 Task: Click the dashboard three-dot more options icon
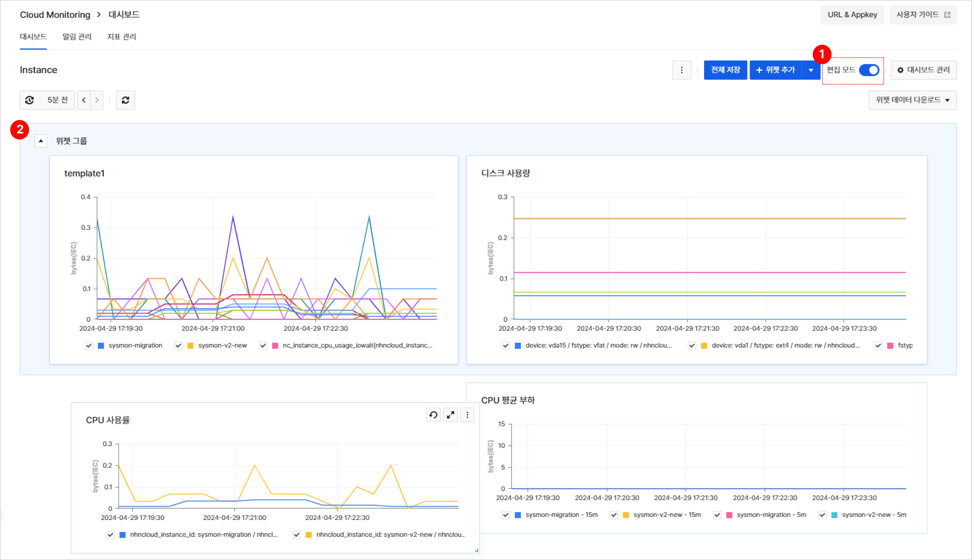[x=681, y=70]
